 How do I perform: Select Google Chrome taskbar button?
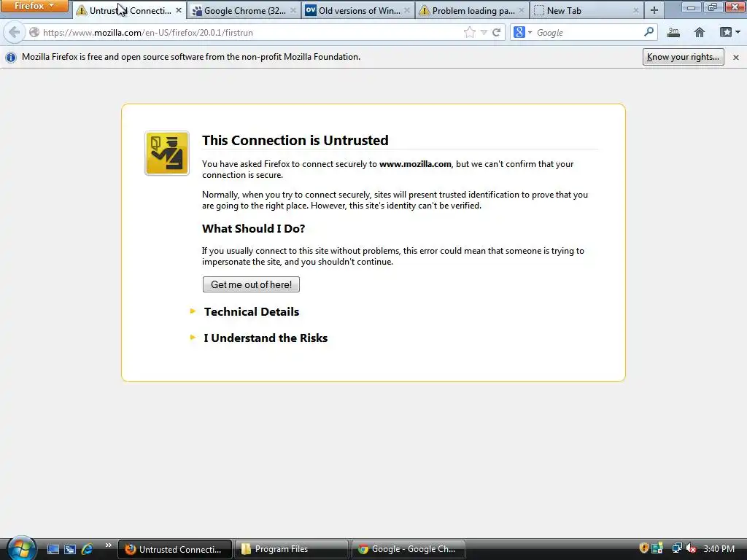(408, 549)
